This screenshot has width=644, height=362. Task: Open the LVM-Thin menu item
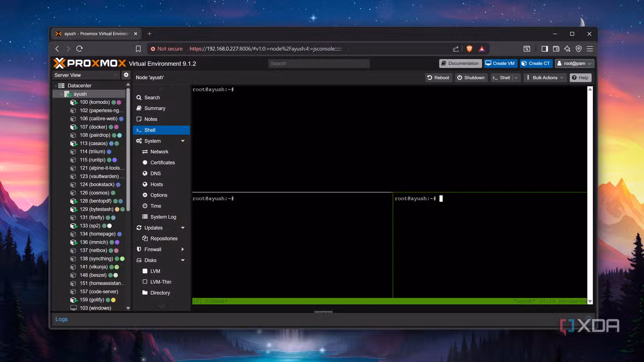click(161, 282)
